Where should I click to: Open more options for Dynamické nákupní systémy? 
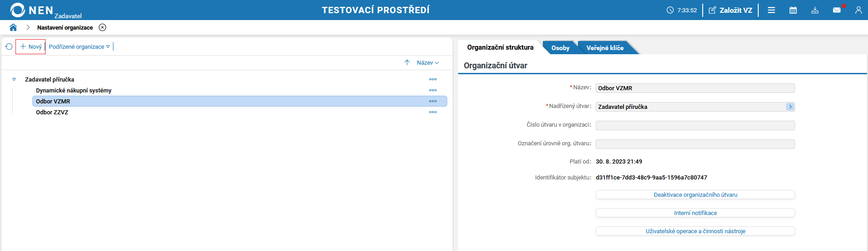pyautogui.click(x=433, y=90)
